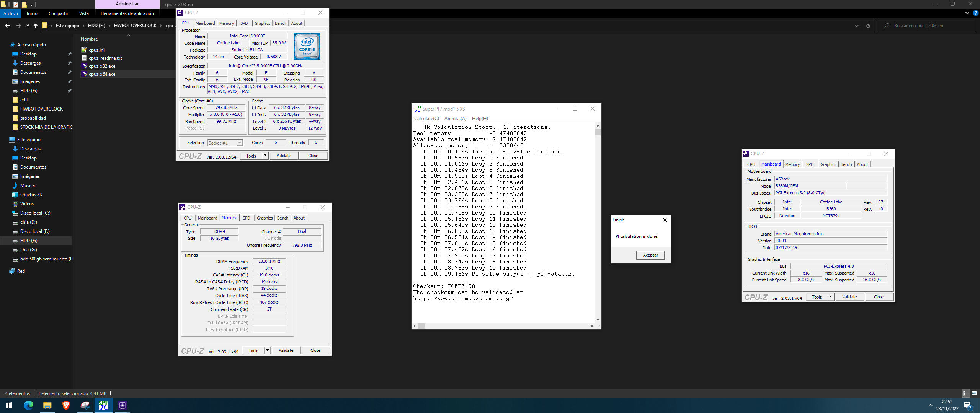980x413 pixels.
Task: Open Calculate(C) menu in Super PI
Action: pyautogui.click(x=426, y=119)
